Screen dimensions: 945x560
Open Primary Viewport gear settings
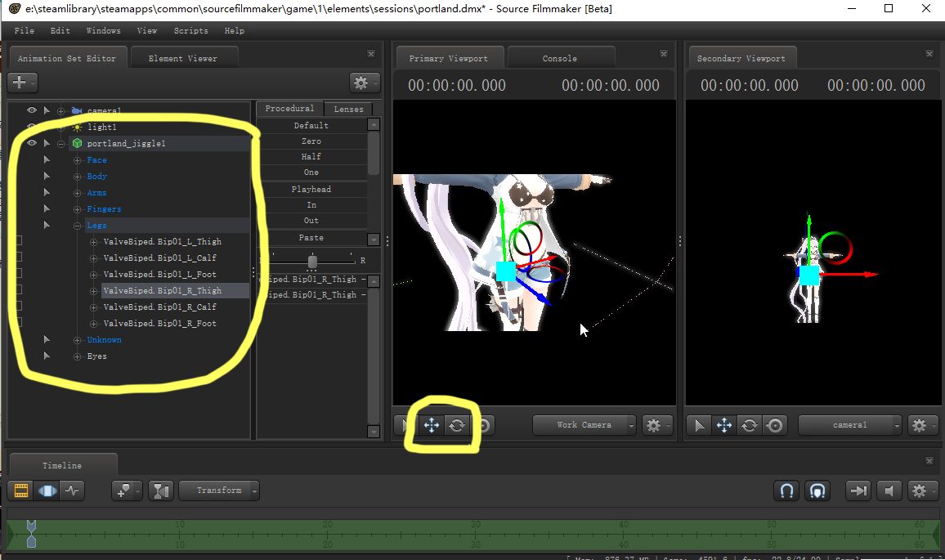(657, 425)
